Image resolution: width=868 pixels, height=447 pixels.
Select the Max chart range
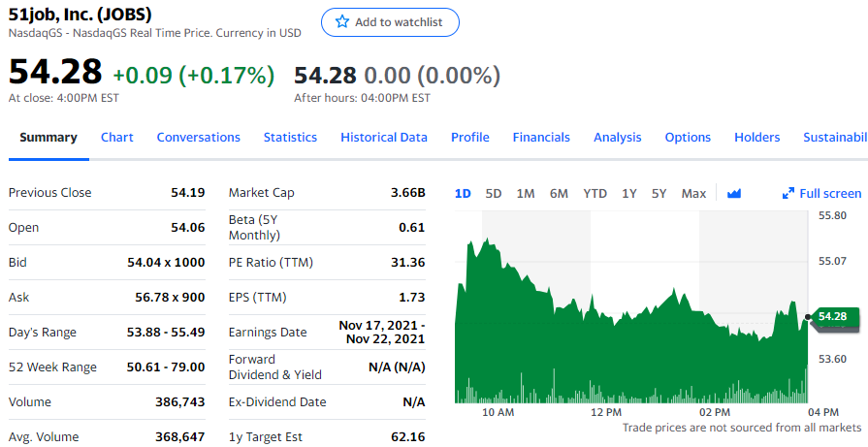point(693,194)
